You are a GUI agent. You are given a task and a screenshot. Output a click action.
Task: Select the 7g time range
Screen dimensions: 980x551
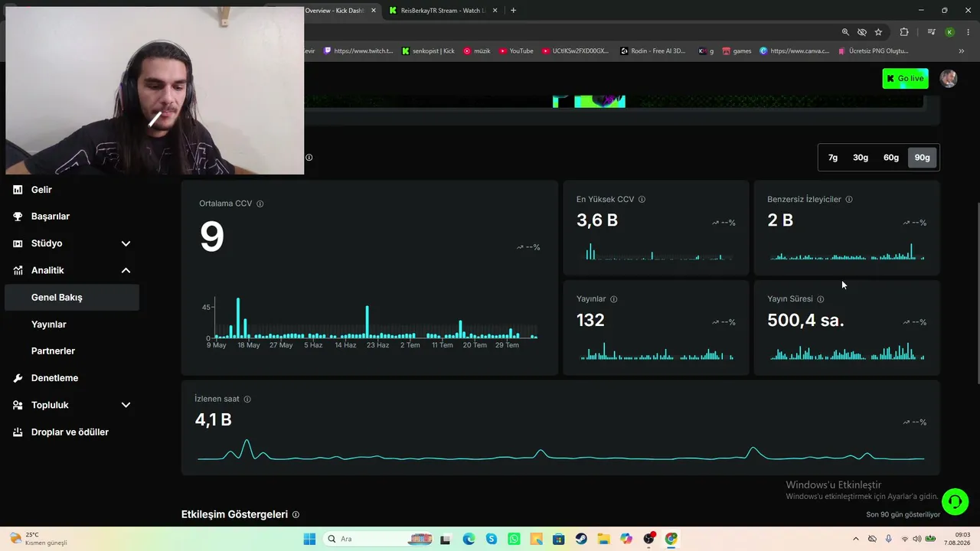833,158
